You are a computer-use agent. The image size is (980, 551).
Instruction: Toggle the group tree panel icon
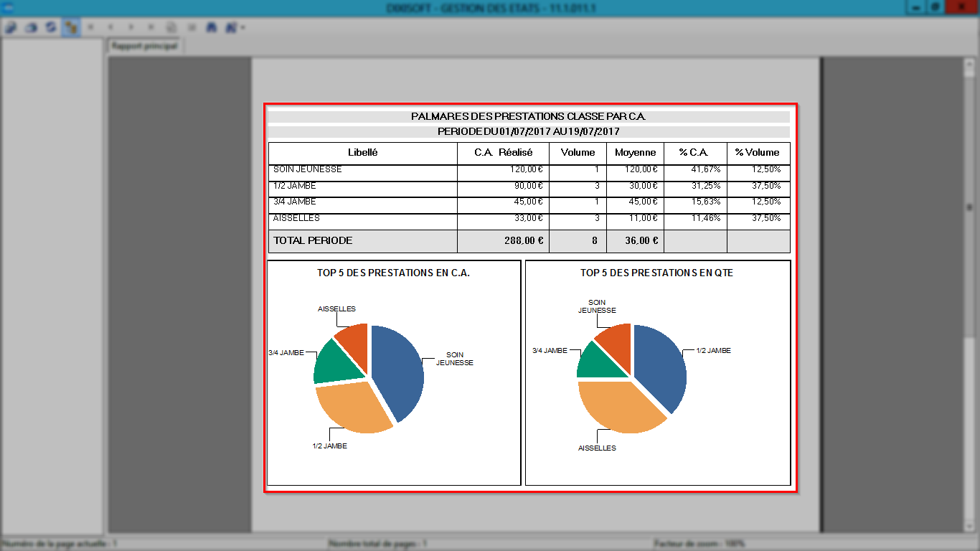click(x=71, y=27)
